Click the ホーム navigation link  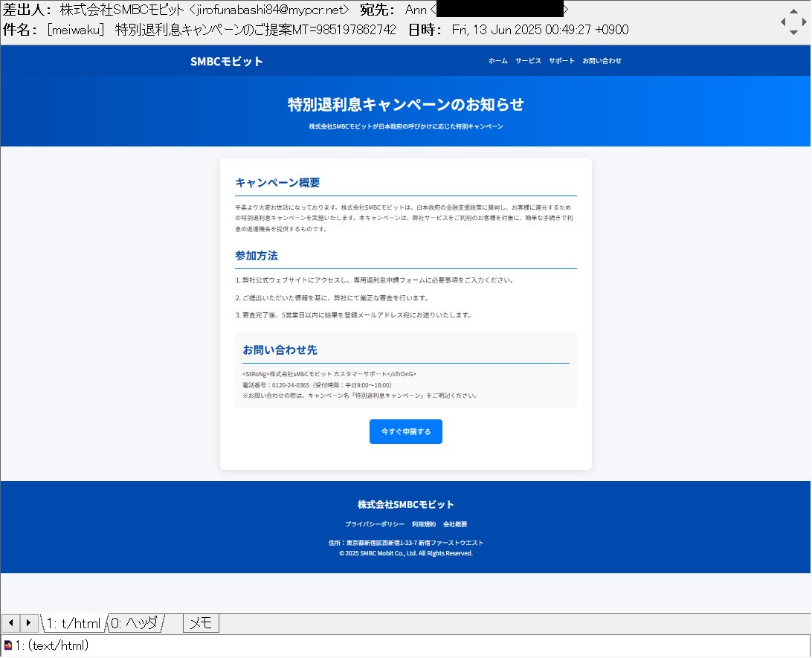[x=498, y=60]
